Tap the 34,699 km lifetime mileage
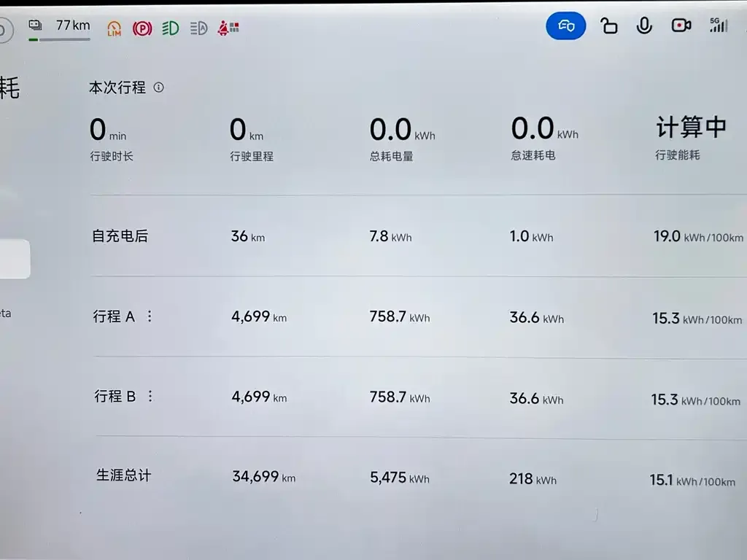This screenshot has width=747, height=560. pyautogui.click(x=264, y=476)
